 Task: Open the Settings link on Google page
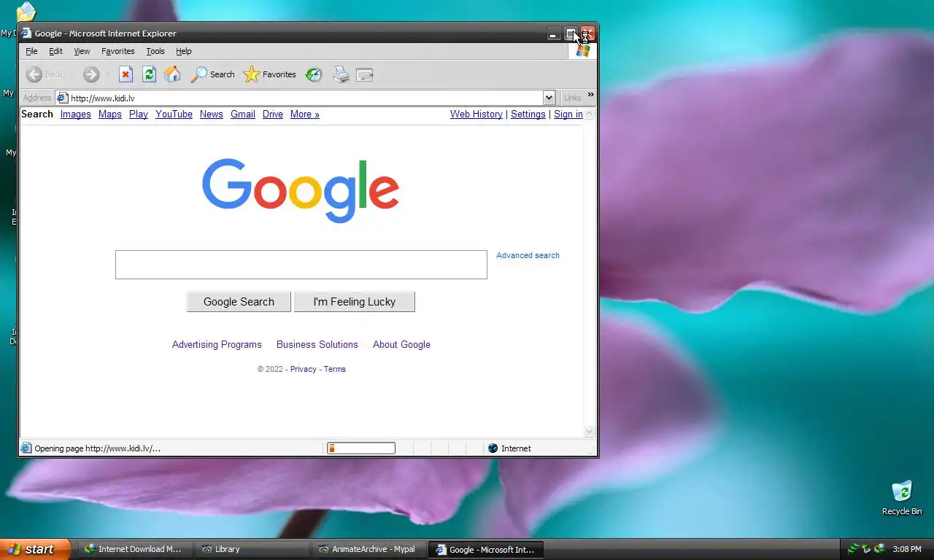click(528, 114)
